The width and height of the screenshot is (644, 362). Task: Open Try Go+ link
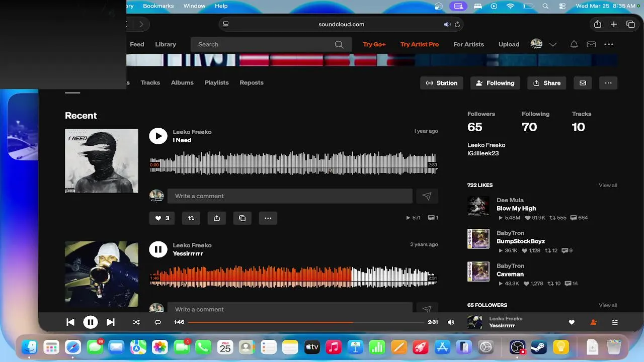(x=374, y=44)
